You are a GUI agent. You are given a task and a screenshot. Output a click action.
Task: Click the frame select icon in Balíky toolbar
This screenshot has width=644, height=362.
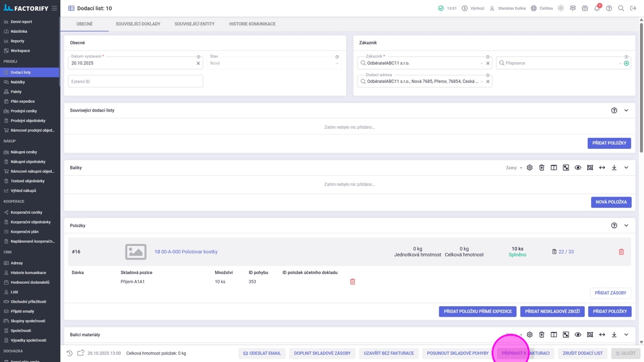(590, 167)
